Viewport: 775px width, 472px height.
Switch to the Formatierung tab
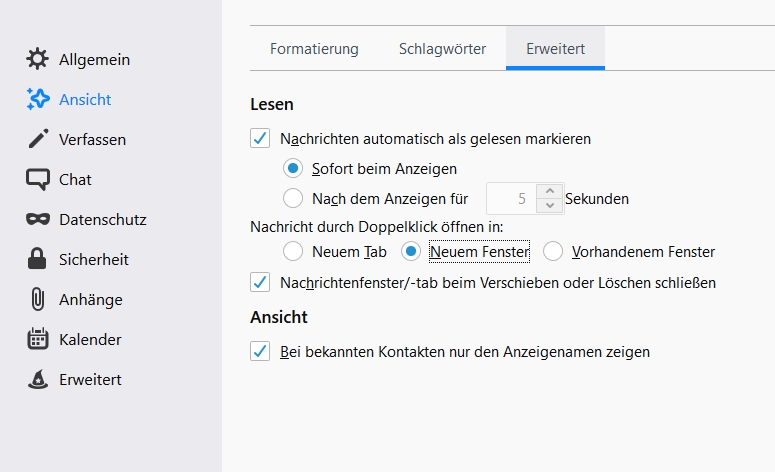point(314,48)
